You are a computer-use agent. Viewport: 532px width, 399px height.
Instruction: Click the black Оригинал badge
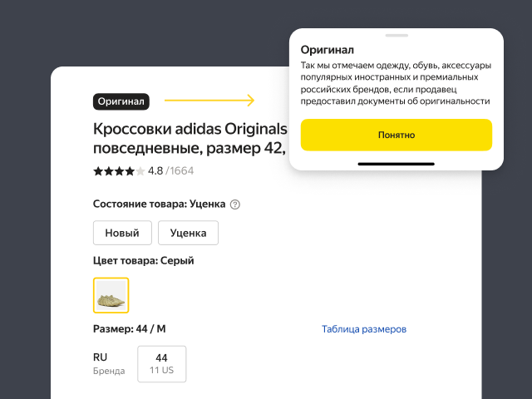121,101
